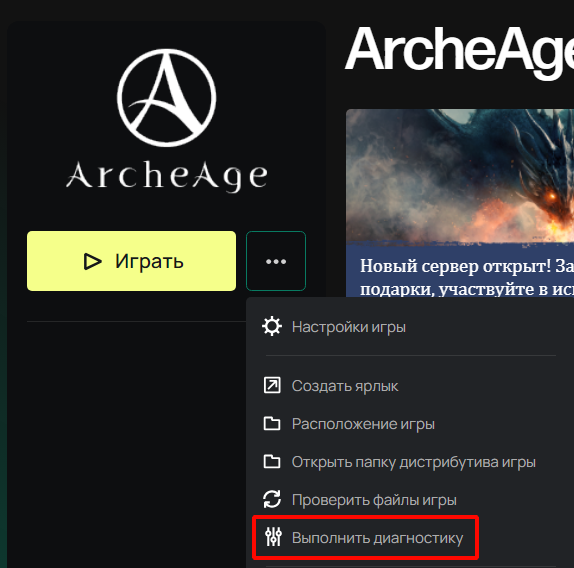Click the ArcheAge wordmark under the emblem
This screenshot has width=574, height=568.
tap(167, 176)
